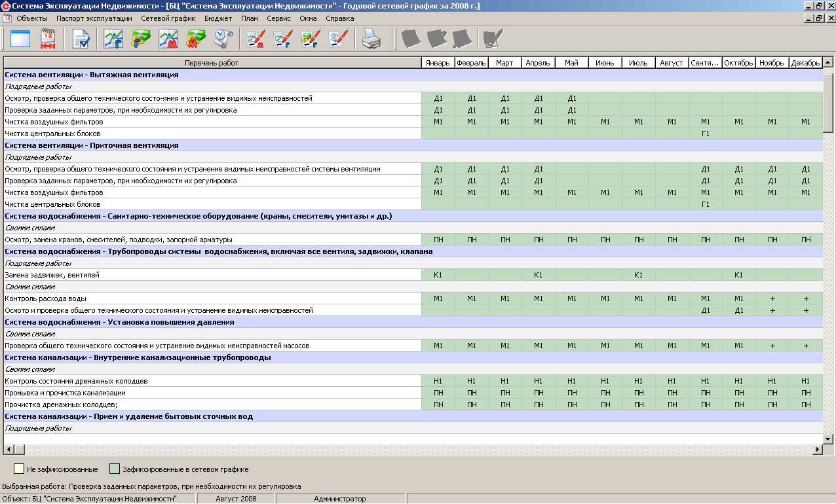This screenshot has height=504, width=836.
Task: Click the Октябрь column header
Action: [738, 63]
